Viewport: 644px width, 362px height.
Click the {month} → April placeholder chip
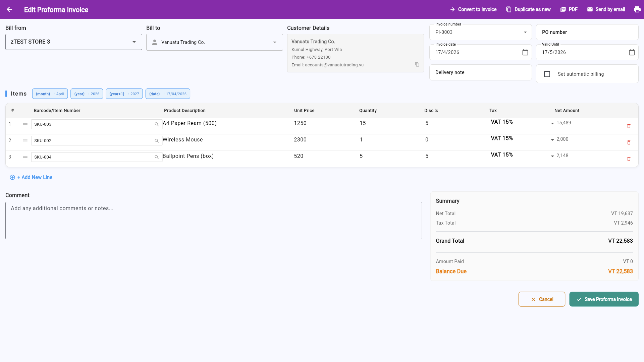tap(50, 94)
